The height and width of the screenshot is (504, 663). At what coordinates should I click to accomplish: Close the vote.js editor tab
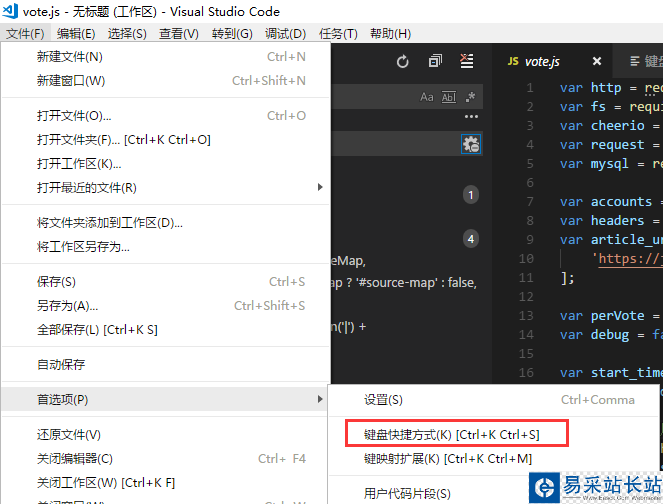tap(597, 61)
